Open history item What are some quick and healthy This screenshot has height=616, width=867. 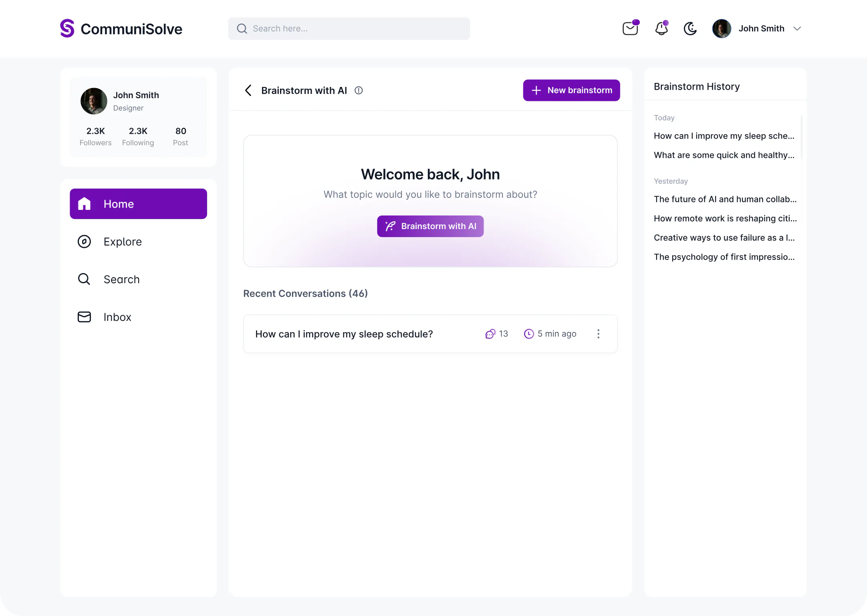[x=724, y=155]
